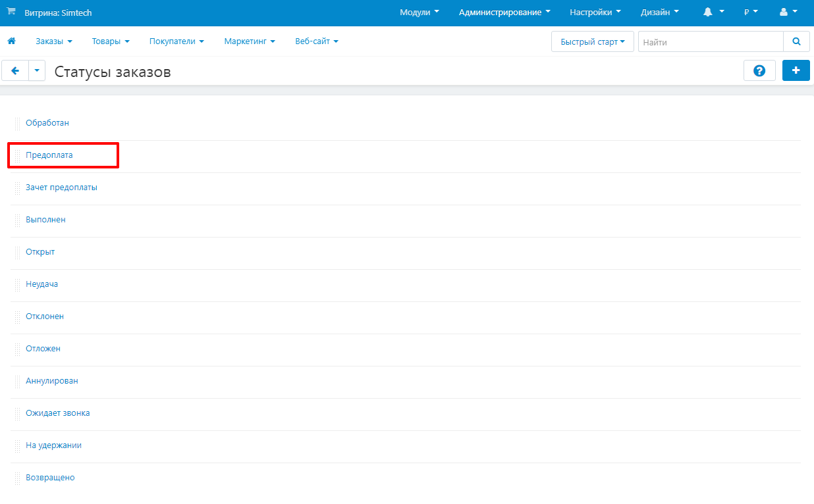Grab the drag handle for Ожидает звонка
Image resolution: width=814 pixels, height=504 pixels.
18,414
